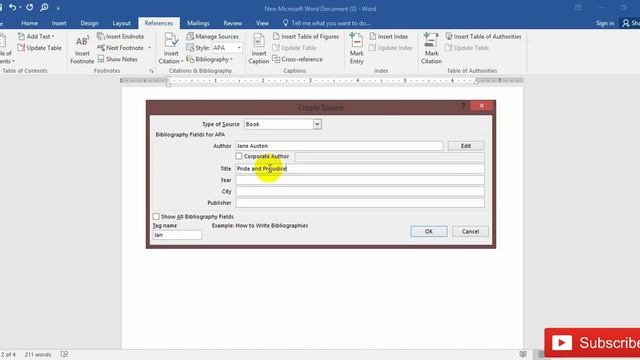Image resolution: width=640 pixels, height=360 pixels.
Task: Click Insert Table of Authorities
Action: pyautogui.click(x=483, y=36)
